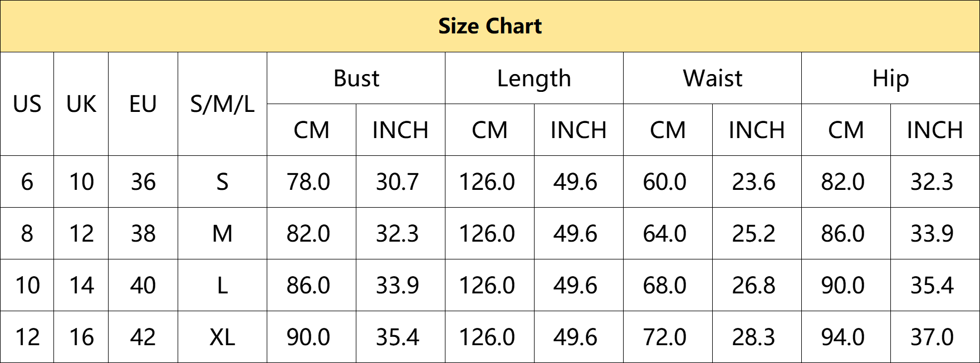Click the waist 68.0 cm cell
Image resolution: width=980 pixels, height=363 pixels.
[668, 285]
